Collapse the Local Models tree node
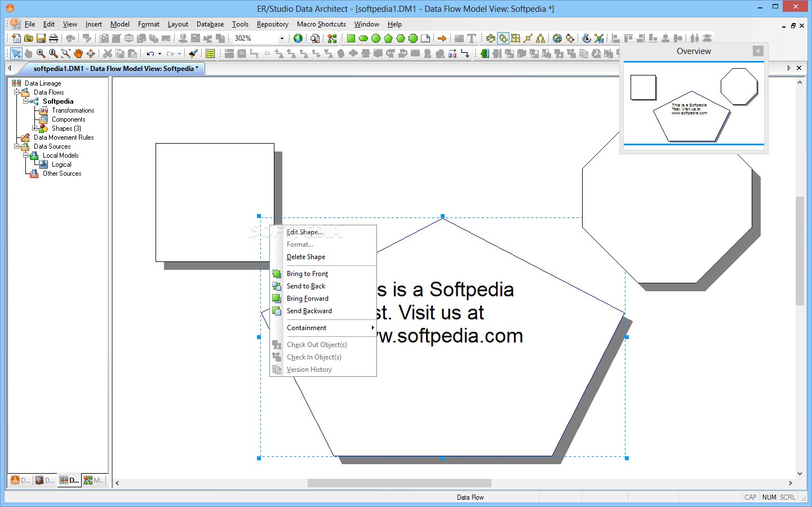Viewport: 812px width, 507px height. pyautogui.click(x=26, y=155)
